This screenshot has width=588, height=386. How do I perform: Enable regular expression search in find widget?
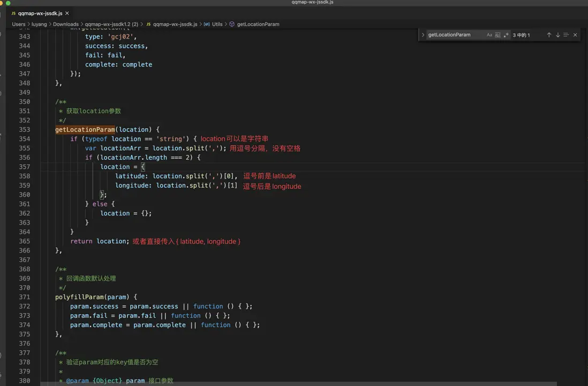pos(506,35)
